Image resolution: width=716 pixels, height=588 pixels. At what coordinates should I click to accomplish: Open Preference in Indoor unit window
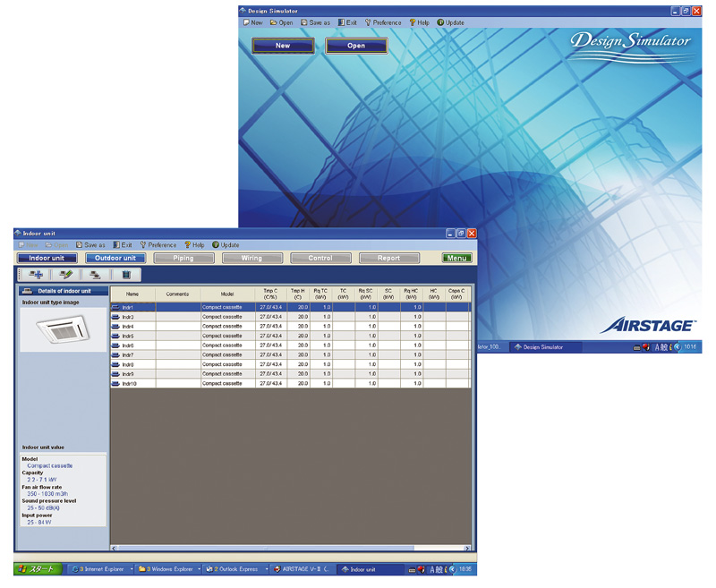tap(158, 245)
